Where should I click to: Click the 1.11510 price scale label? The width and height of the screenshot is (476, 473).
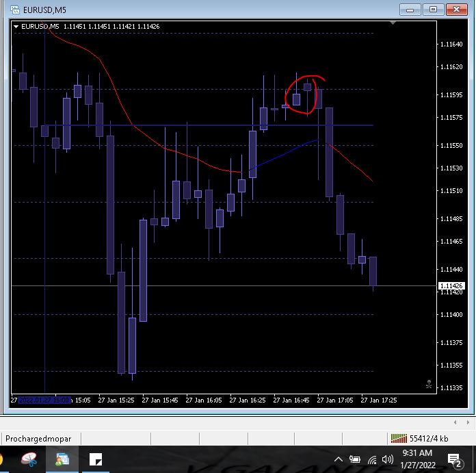pos(451,191)
